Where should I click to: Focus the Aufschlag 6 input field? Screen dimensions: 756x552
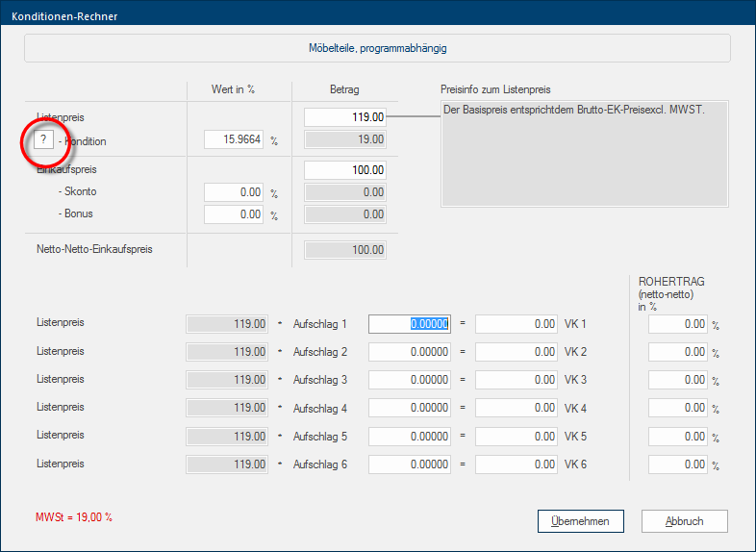click(x=411, y=465)
